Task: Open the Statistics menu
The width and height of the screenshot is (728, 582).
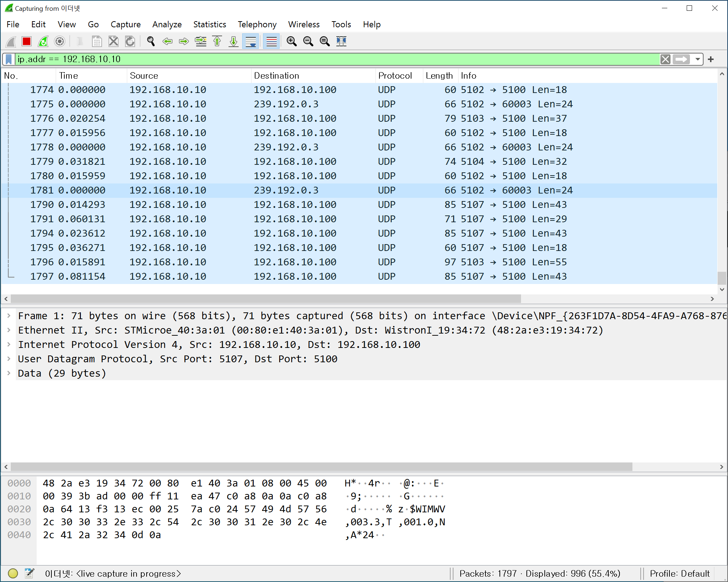Action: 209,24
